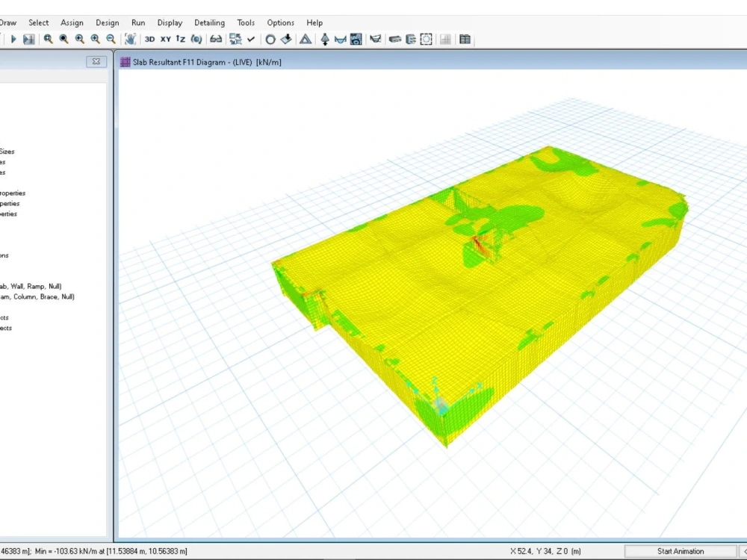Viewport: 747px width, 560px height.
Task: Show undeformed shape circle icon
Action: click(x=270, y=40)
